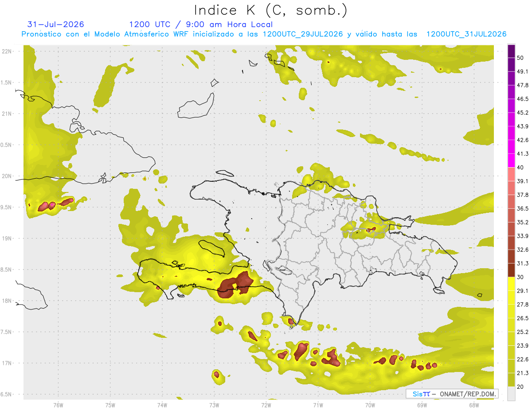Click the '30' color scale value

pos(520,277)
